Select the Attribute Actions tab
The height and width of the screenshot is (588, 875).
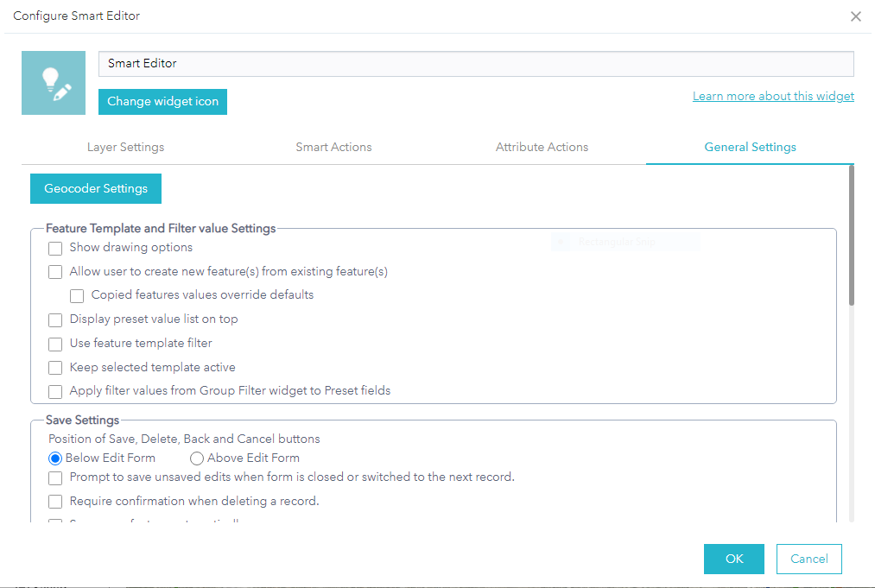click(542, 147)
